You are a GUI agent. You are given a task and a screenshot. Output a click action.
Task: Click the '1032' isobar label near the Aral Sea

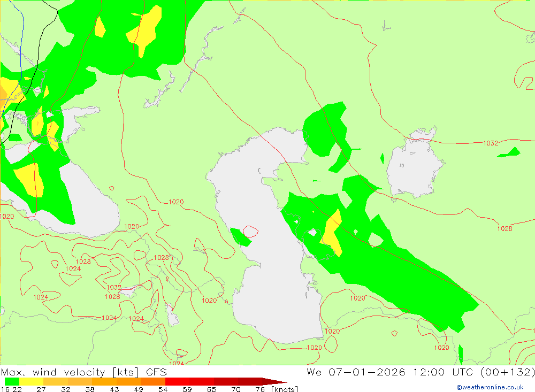click(x=491, y=143)
